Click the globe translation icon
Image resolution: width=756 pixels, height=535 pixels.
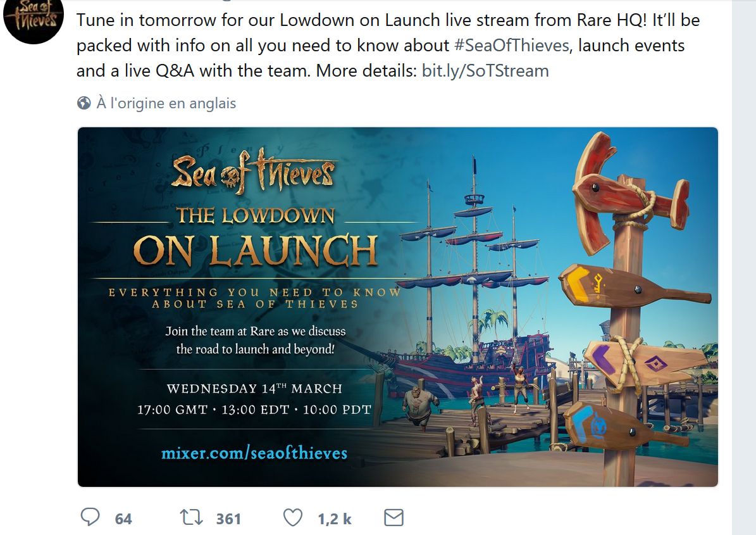(x=84, y=103)
